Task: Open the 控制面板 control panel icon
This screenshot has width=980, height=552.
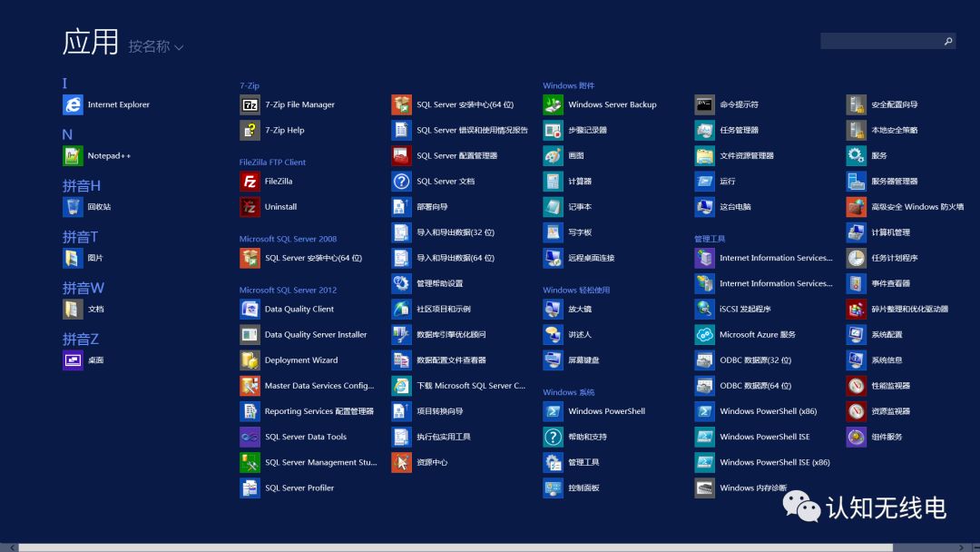Action: pos(554,488)
